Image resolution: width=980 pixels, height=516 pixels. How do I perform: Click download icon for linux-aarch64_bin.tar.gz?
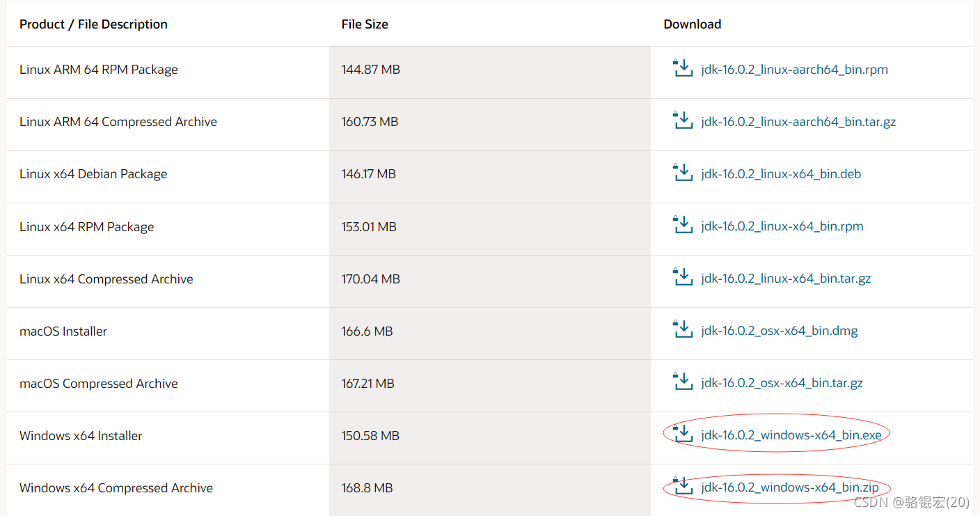pyautogui.click(x=683, y=120)
